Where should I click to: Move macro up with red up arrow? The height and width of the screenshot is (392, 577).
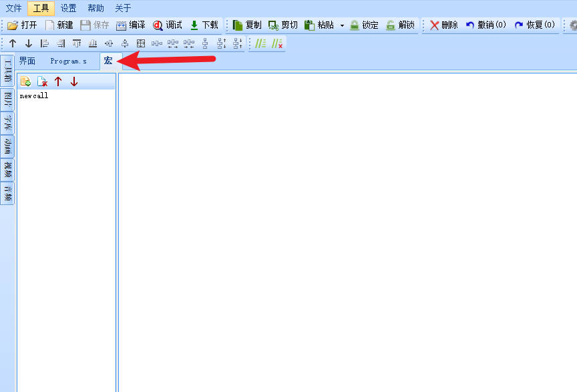tap(58, 81)
